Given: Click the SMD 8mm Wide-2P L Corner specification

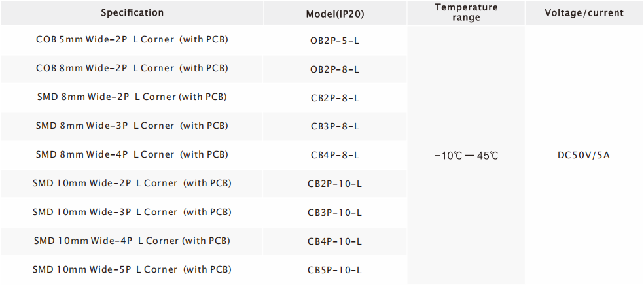Looking at the screenshot, I should pyautogui.click(x=132, y=97).
